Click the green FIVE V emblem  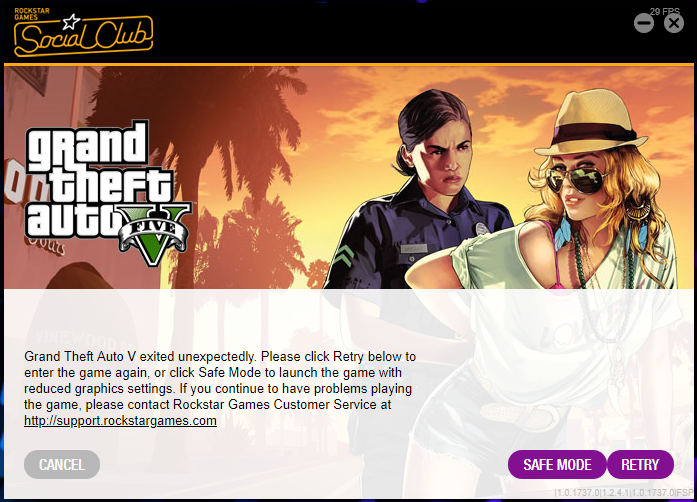point(155,233)
